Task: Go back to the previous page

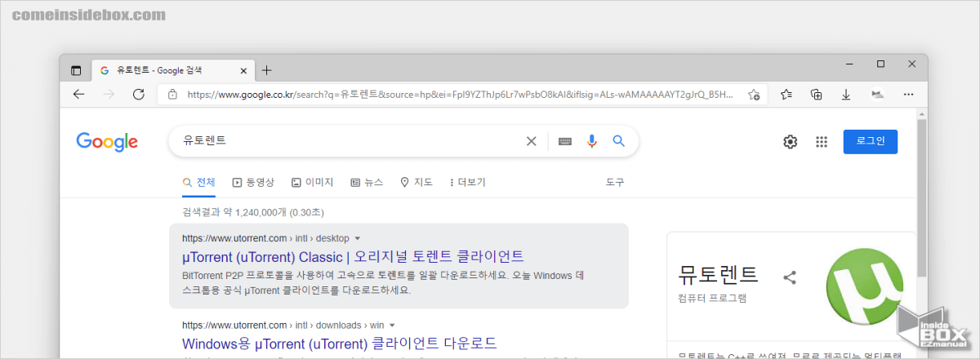Action: click(x=78, y=95)
